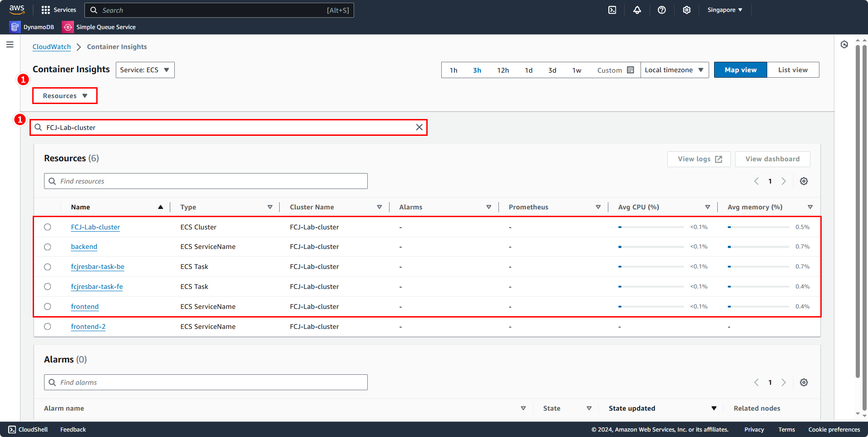
Task: Select the backend row radio button
Action: [48, 247]
